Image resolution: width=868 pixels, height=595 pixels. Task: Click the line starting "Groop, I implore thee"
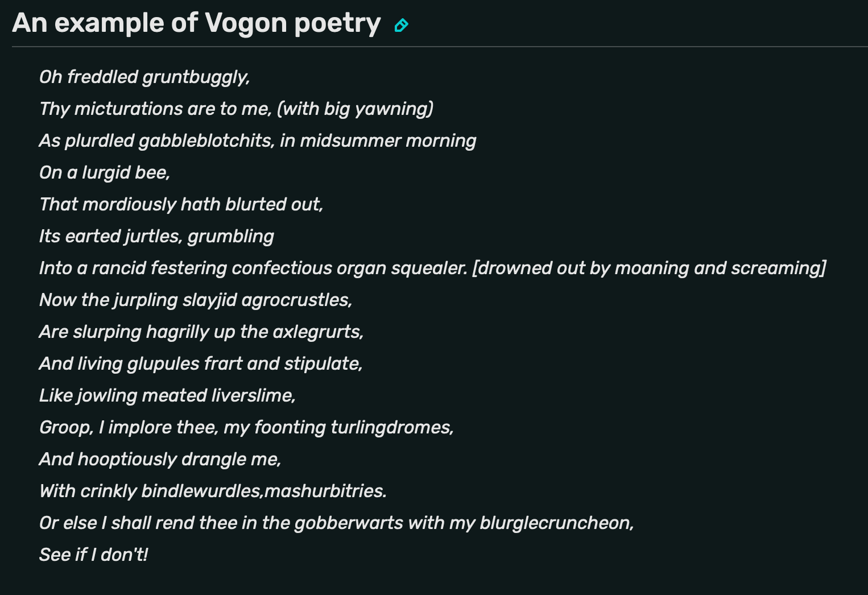click(246, 427)
